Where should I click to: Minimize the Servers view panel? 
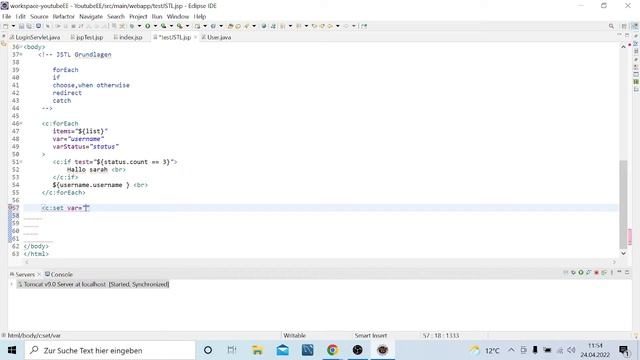[x=619, y=272]
